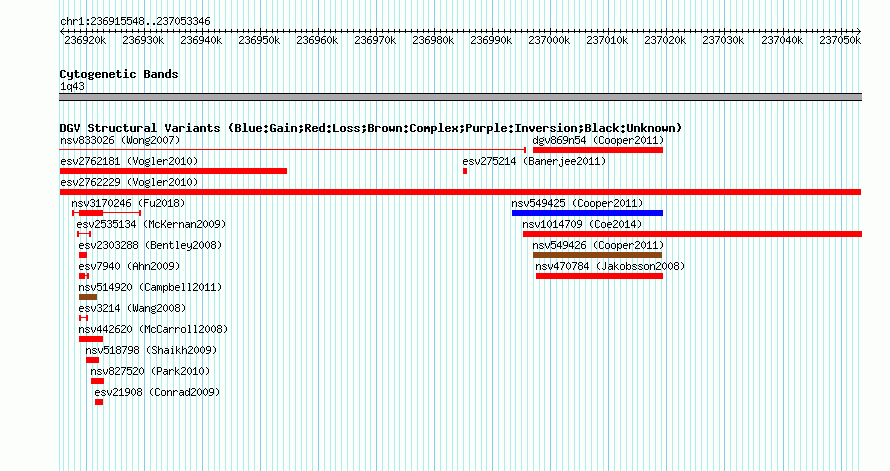
Task: Click the red bar under esv21908
Action: 99,402
